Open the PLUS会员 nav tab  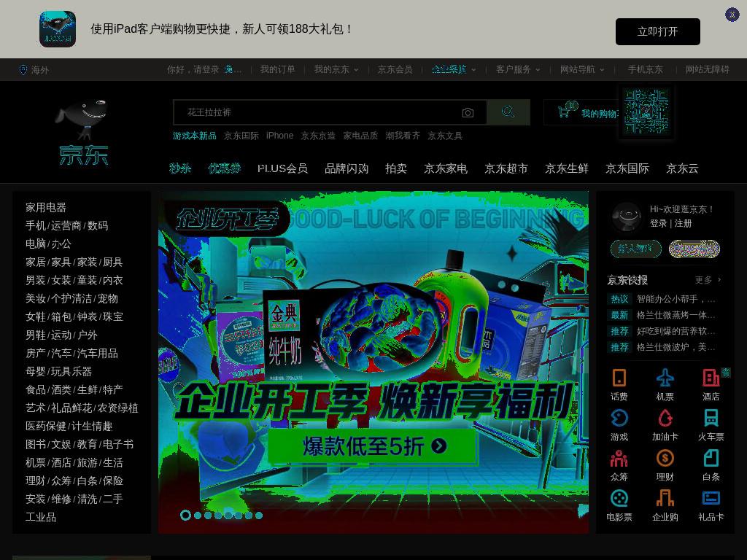click(282, 168)
